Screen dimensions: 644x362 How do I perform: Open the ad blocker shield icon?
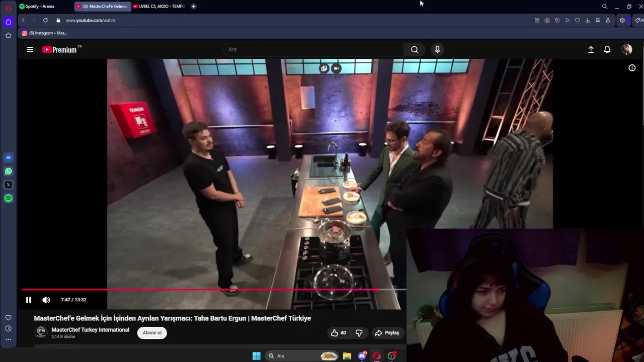[557, 20]
